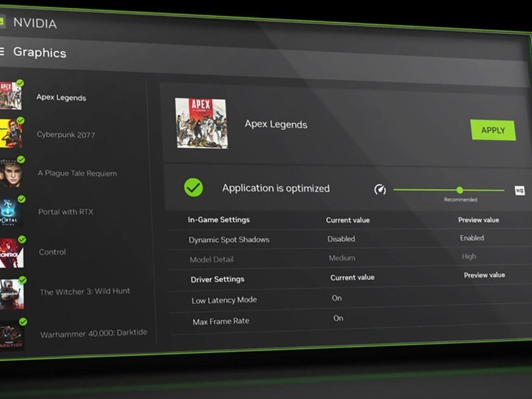The image size is (532, 399).
Task: Click A Plague Tale Requiem cover icon
Action: point(11,173)
